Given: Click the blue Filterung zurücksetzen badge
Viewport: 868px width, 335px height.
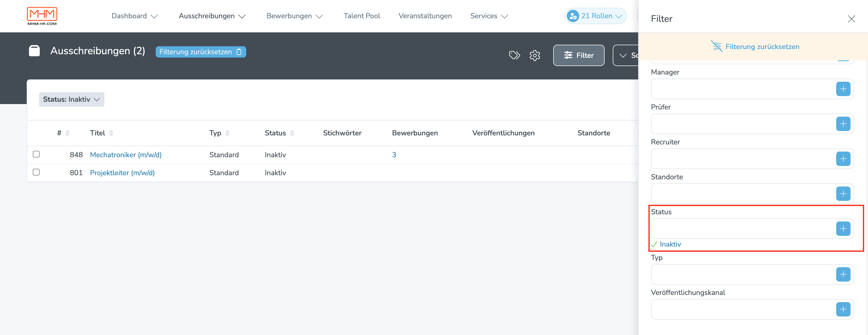Looking at the screenshot, I should (201, 52).
